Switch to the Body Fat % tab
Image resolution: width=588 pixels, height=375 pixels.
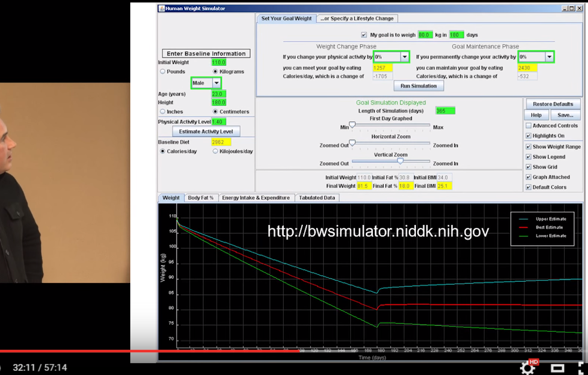point(200,198)
